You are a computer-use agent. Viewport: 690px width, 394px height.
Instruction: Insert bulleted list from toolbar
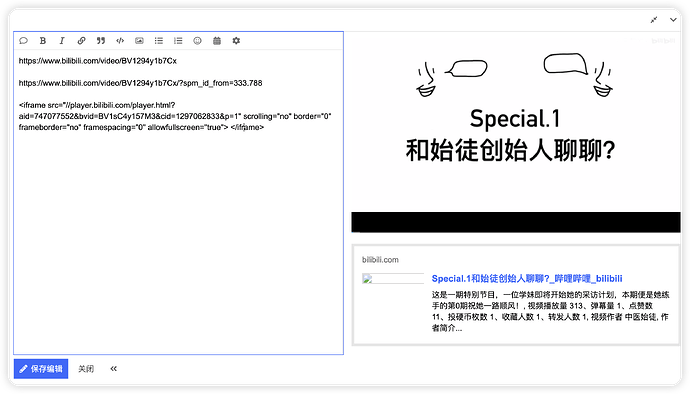159,41
